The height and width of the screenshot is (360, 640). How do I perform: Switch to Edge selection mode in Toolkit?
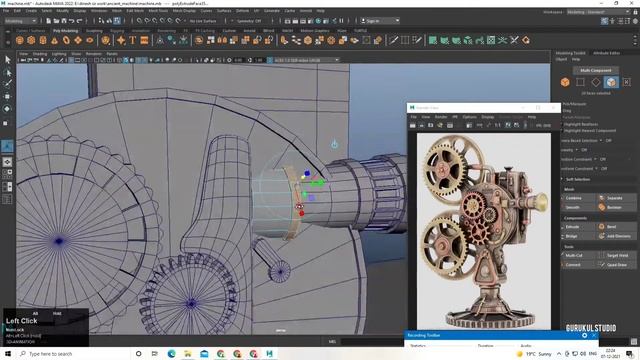(596, 82)
